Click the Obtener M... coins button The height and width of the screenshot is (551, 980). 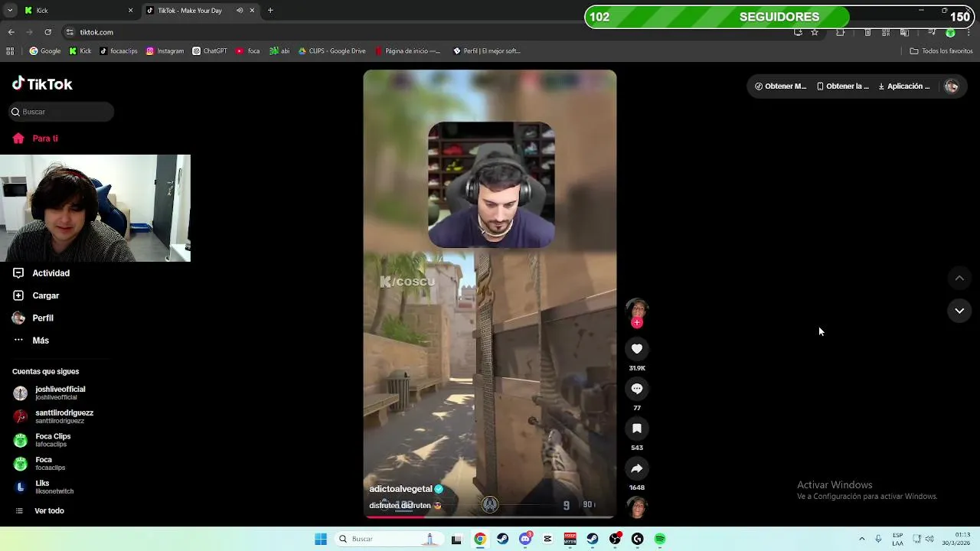[x=780, y=86]
